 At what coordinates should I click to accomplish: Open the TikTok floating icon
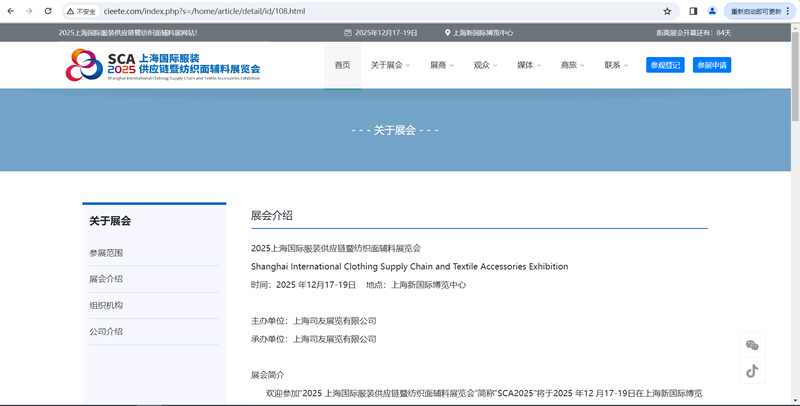tap(752, 370)
